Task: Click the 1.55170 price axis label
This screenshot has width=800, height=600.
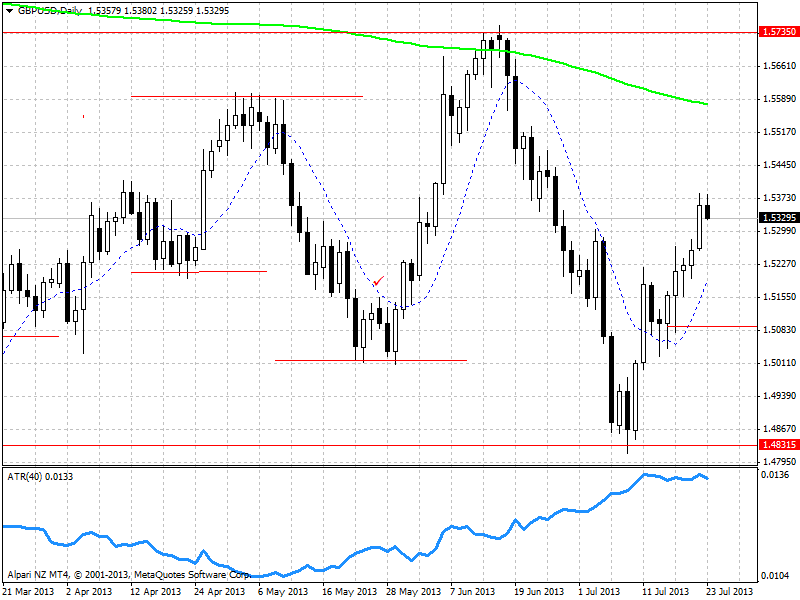Action: tap(780, 132)
